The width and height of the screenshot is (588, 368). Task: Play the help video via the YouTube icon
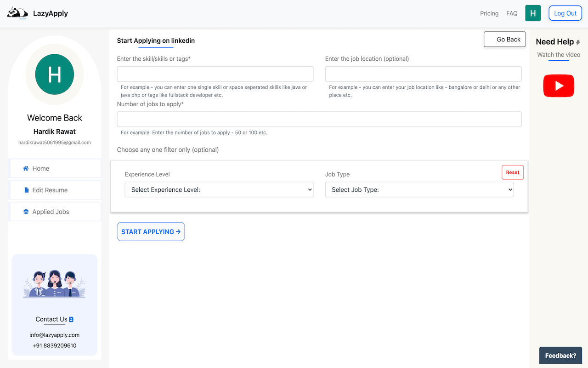pos(558,86)
